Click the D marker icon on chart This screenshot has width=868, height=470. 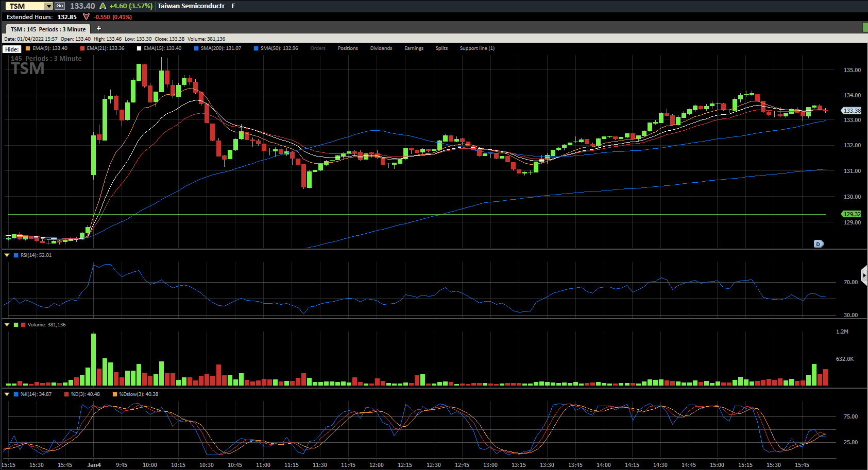(x=819, y=244)
